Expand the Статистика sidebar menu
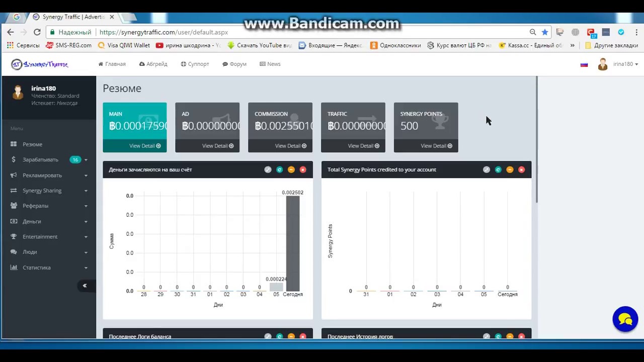The image size is (644, 362). coord(48,267)
